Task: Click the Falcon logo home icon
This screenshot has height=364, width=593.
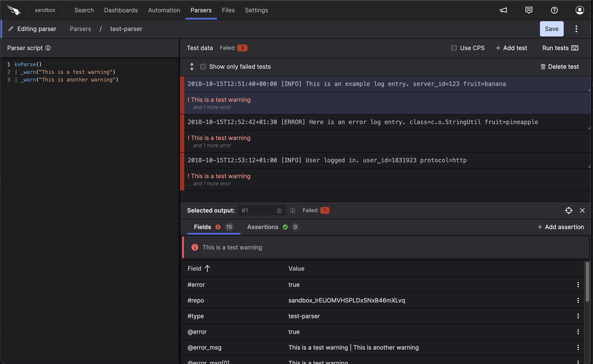Action: click(x=14, y=10)
